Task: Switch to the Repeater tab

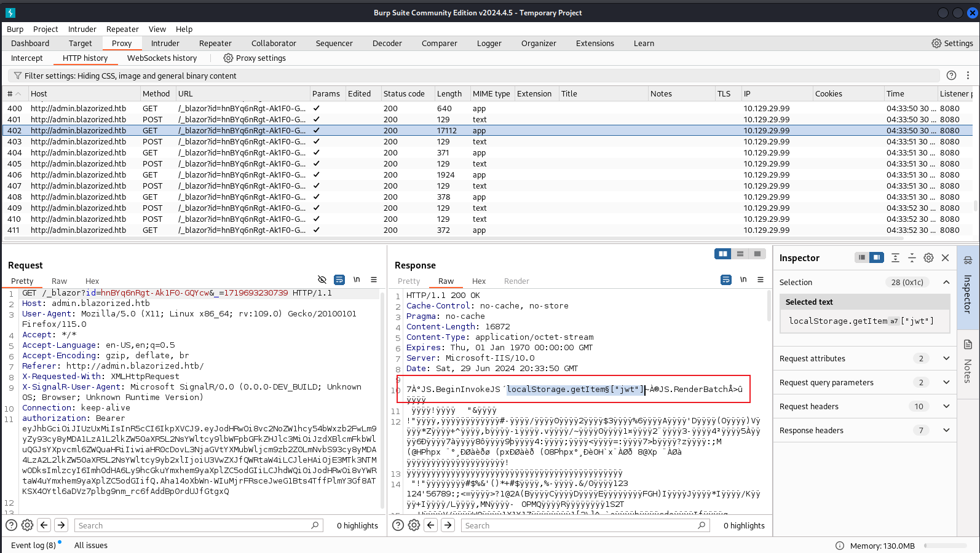Action: pos(215,43)
